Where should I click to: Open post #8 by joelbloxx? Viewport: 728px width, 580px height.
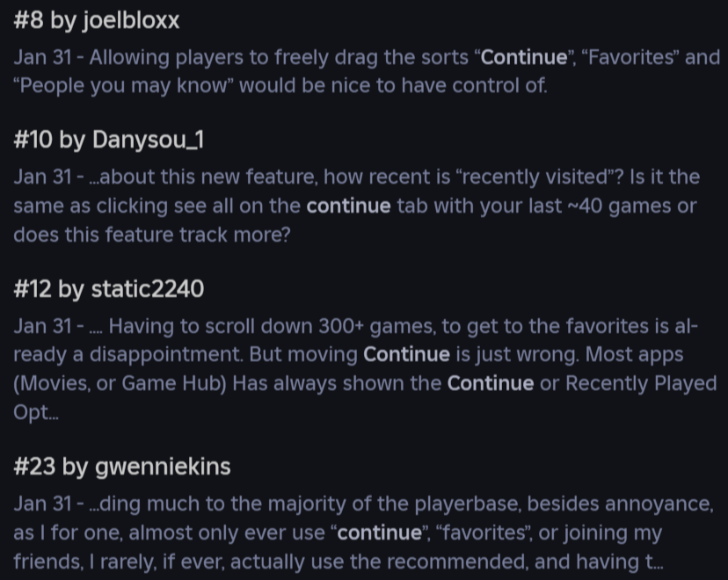click(97, 21)
